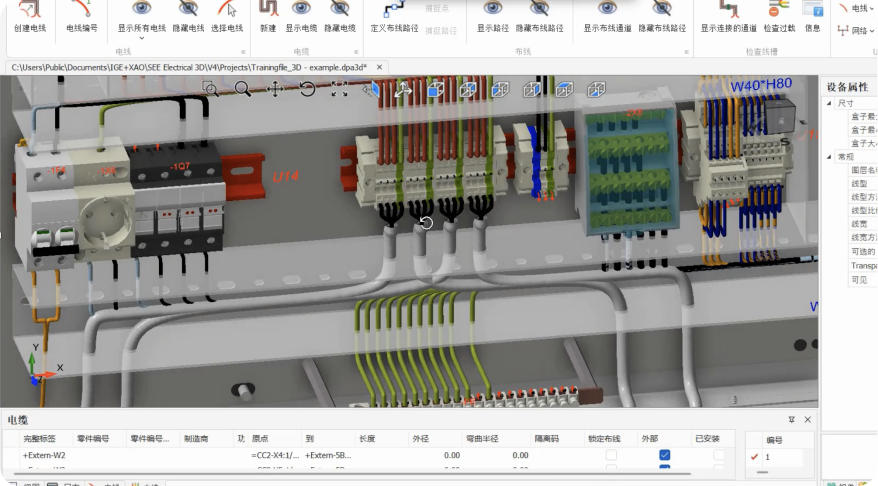Click 隐藏电线 hide wires
Screen dimensions: 878x486
point(188,17)
